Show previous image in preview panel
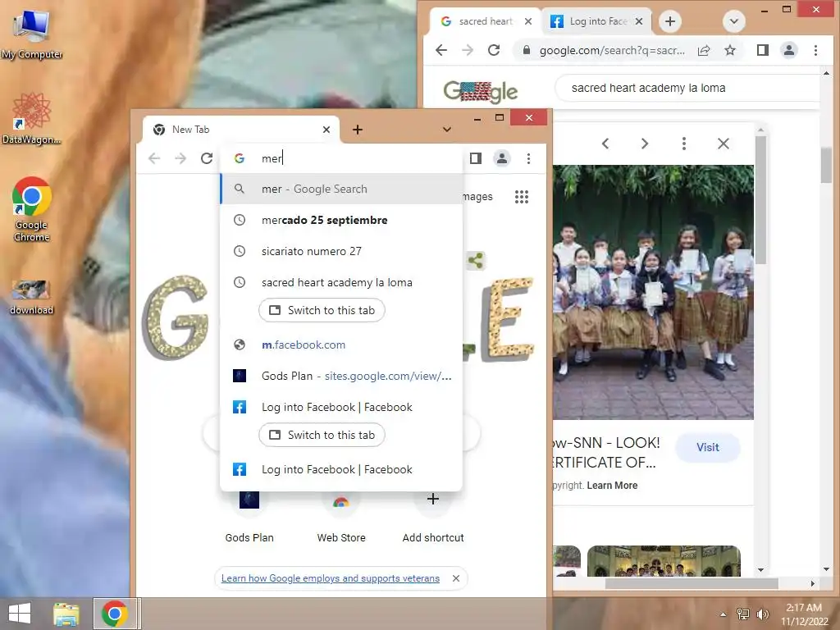The height and width of the screenshot is (630, 840). [x=605, y=144]
